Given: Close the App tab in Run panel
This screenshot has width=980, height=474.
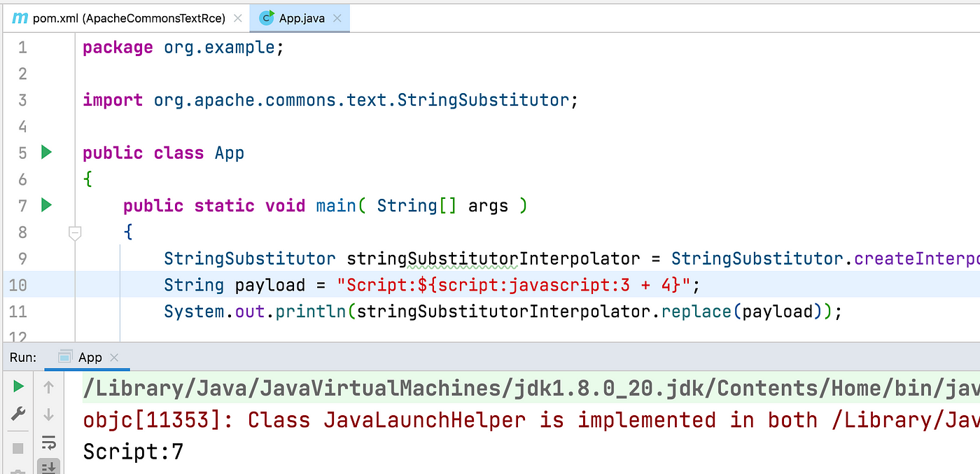Looking at the screenshot, I should coord(115,358).
